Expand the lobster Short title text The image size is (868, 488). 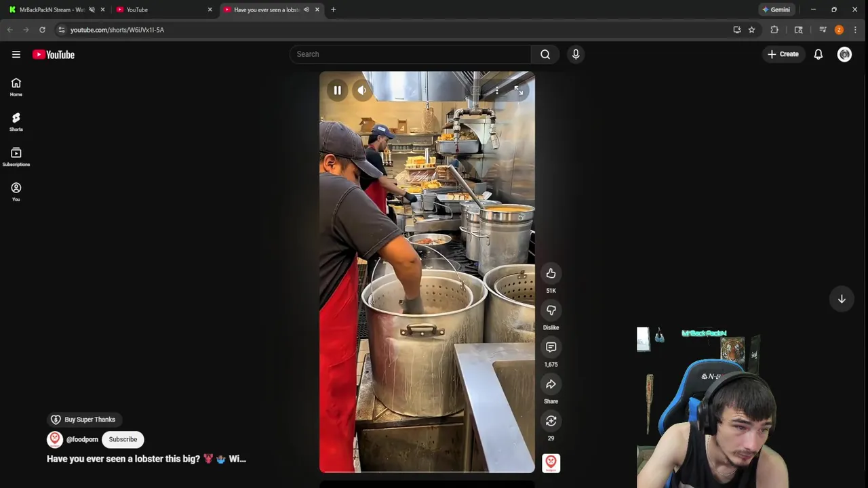pos(146,459)
